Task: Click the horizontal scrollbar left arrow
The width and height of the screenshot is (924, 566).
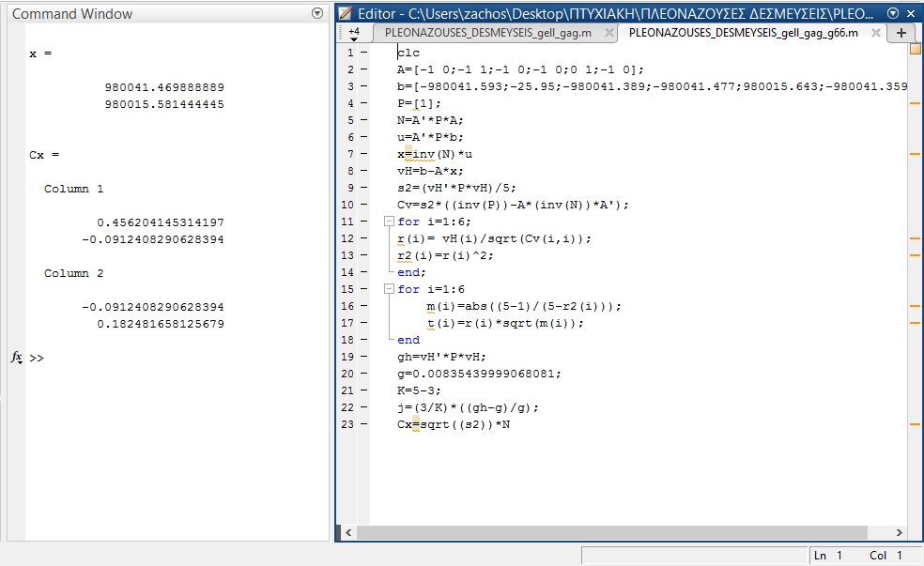Action: coord(348,532)
